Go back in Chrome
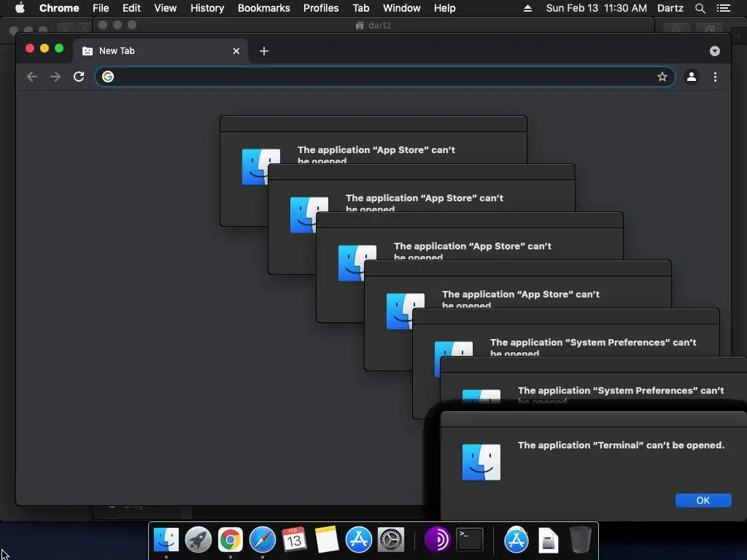This screenshot has width=747, height=560. [x=32, y=77]
